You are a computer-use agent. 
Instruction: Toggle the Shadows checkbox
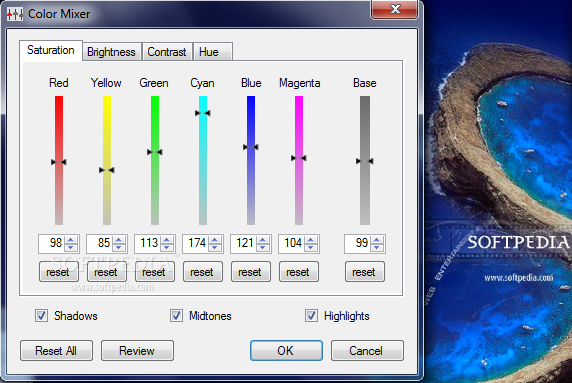(x=41, y=316)
